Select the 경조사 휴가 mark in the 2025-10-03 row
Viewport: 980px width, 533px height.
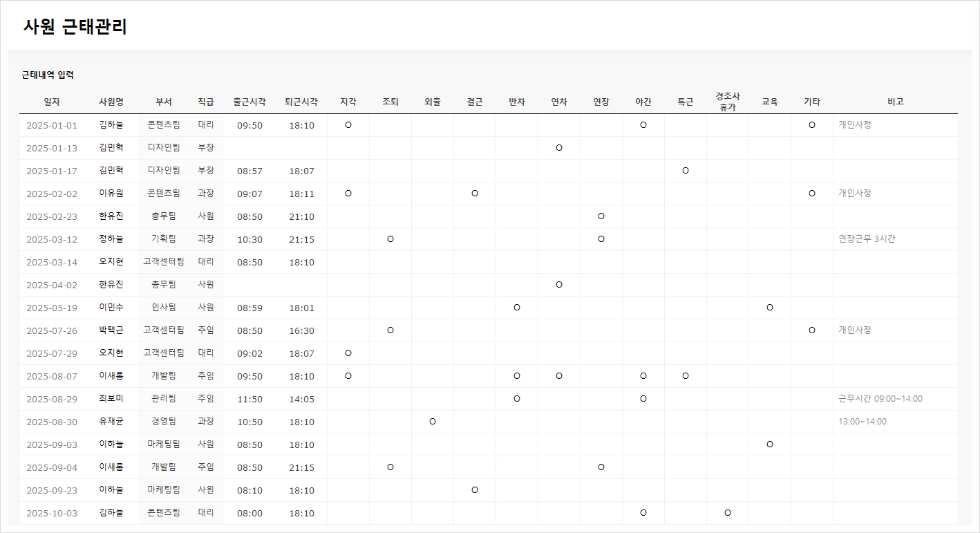[x=728, y=513]
